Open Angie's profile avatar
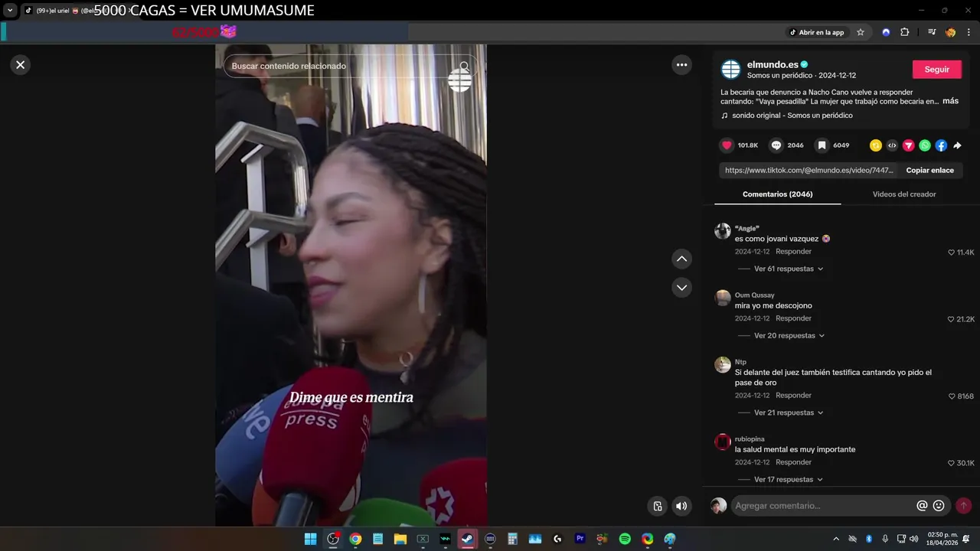 pos(722,231)
